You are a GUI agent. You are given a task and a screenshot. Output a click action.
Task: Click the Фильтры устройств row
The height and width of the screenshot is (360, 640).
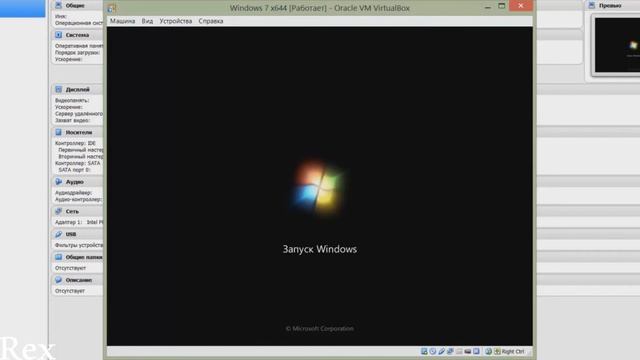tap(79, 245)
